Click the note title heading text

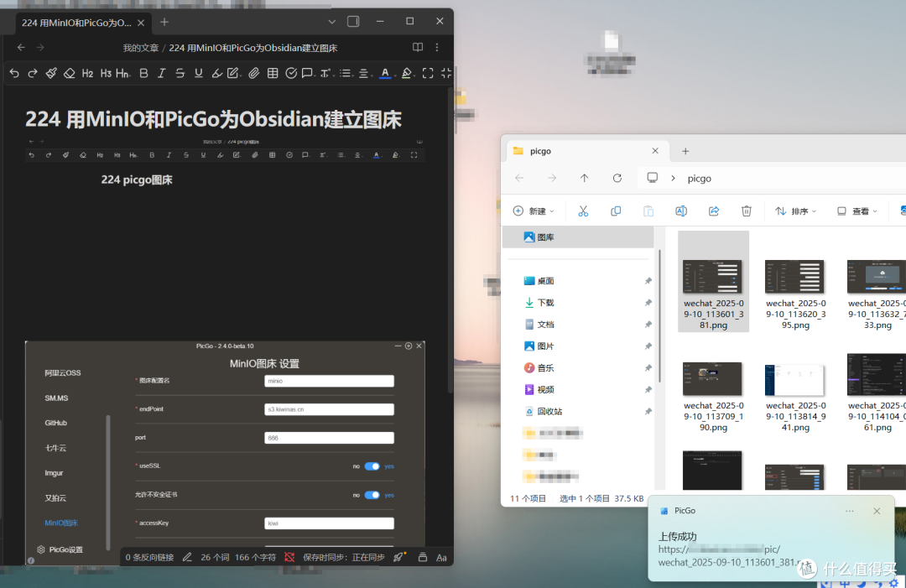pyautogui.click(x=213, y=119)
